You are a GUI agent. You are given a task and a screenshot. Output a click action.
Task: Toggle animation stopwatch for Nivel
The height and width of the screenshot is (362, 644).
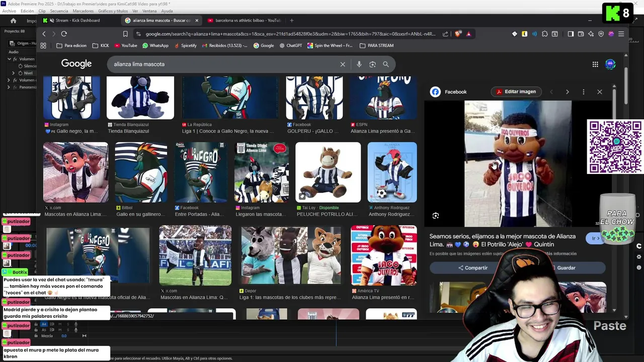pos(20,73)
